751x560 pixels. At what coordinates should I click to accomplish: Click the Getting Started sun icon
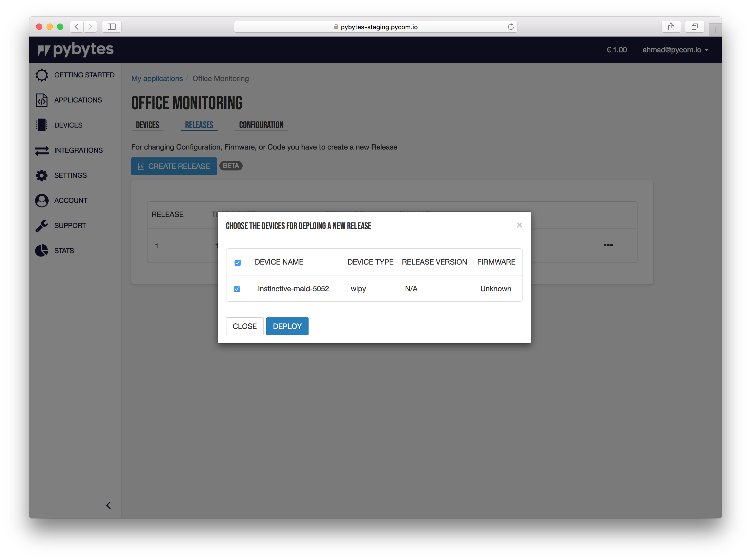[x=42, y=75]
